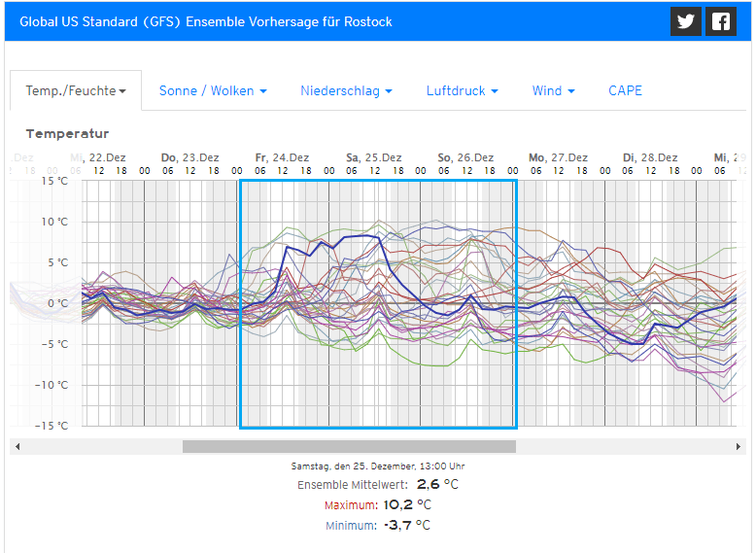Select the Fr, 24.Dez date label
Viewport: 756px width, 553px height.
tap(282, 157)
